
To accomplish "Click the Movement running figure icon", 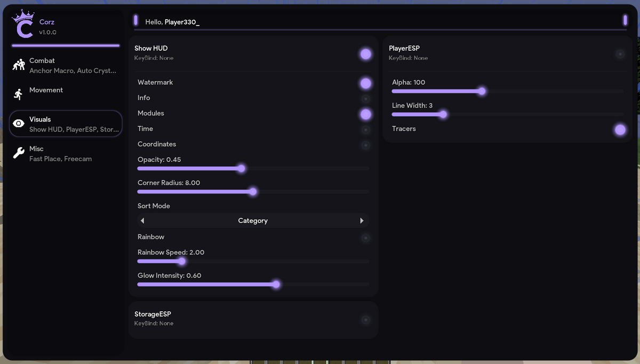I will point(19,94).
